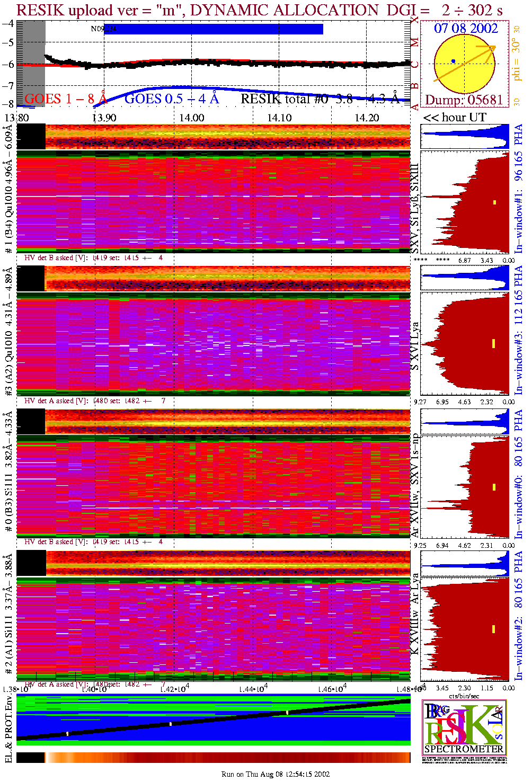532x782 pixels.
Task: Click the RESIK Spectrometer logo
Action: (464, 727)
